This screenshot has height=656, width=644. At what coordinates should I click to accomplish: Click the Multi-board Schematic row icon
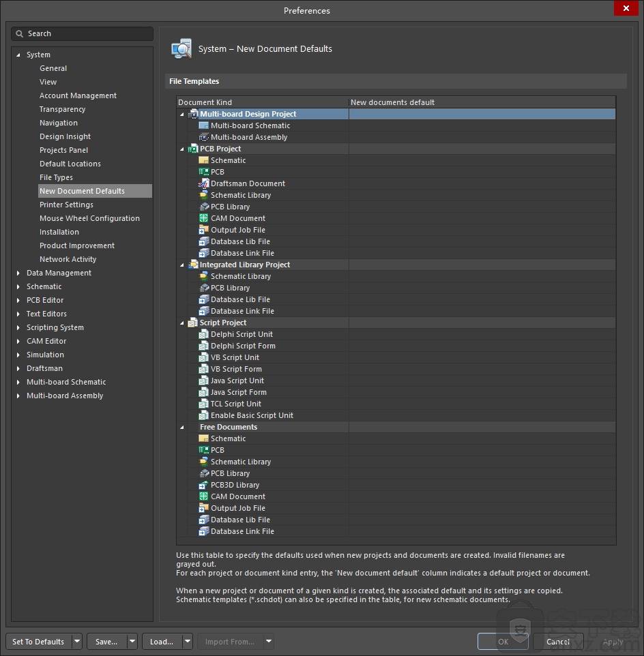(x=203, y=125)
